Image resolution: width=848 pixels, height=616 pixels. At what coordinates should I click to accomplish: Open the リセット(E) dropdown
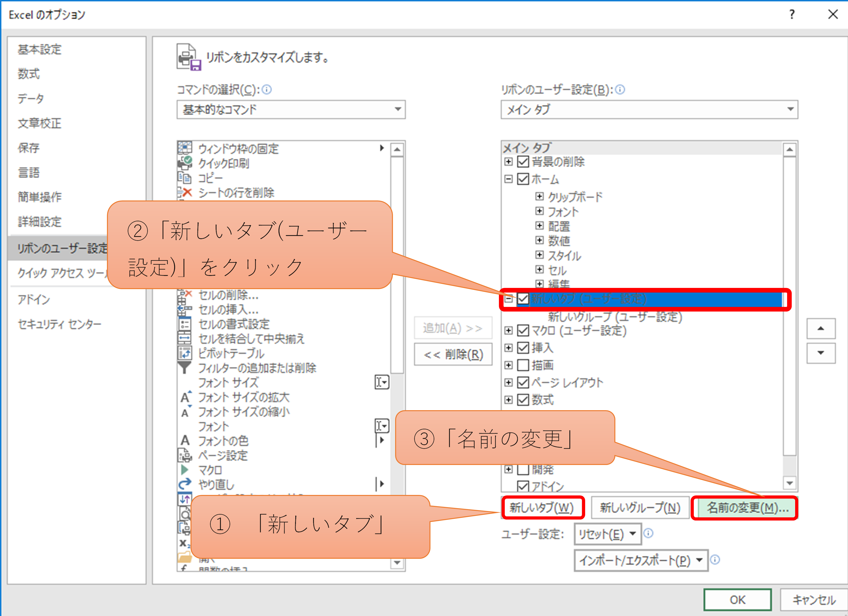click(608, 534)
